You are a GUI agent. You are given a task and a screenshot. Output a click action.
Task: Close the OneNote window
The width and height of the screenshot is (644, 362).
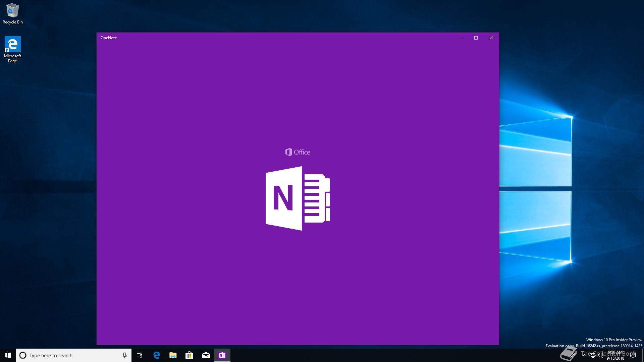coord(491,38)
